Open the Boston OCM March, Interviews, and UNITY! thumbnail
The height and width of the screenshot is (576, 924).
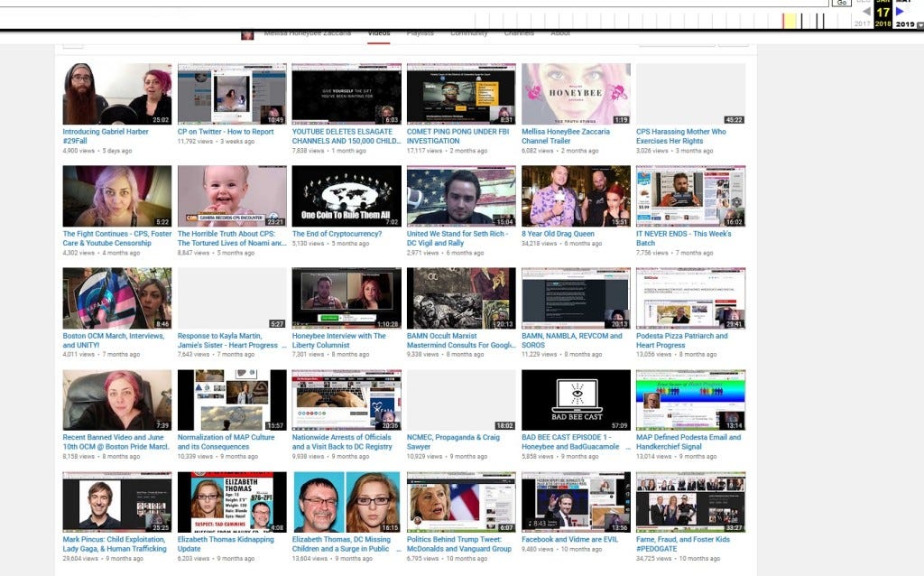pyautogui.click(x=117, y=298)
